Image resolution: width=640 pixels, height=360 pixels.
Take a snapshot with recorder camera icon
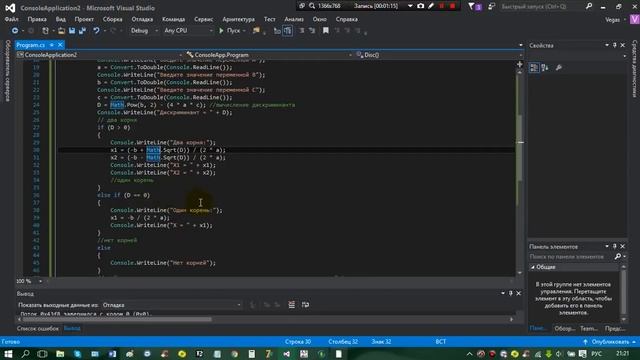tap(420, 6)
